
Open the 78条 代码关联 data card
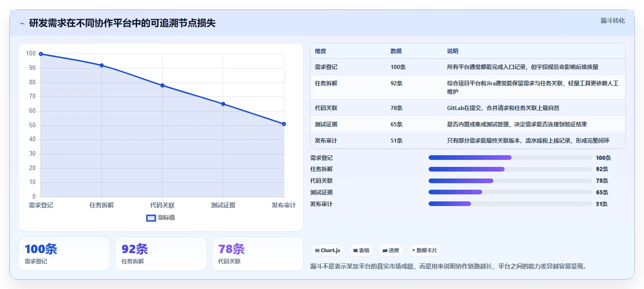click(257, 254)
